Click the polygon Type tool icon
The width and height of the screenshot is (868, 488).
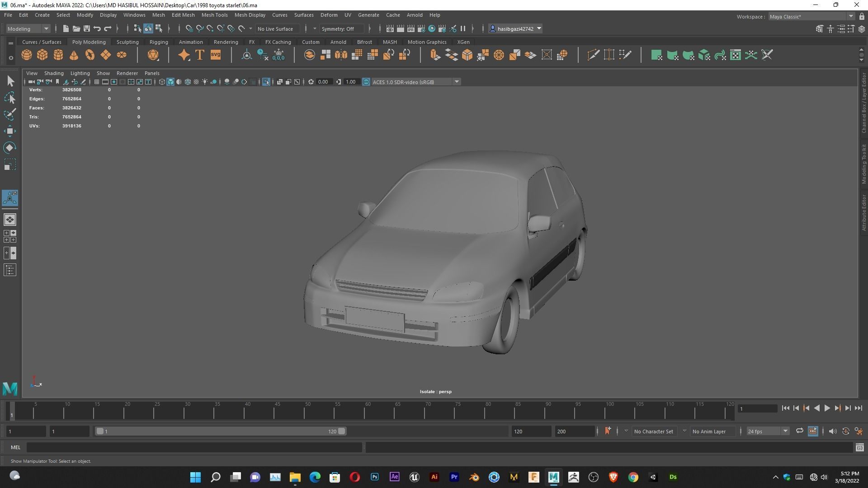[200, 55]
